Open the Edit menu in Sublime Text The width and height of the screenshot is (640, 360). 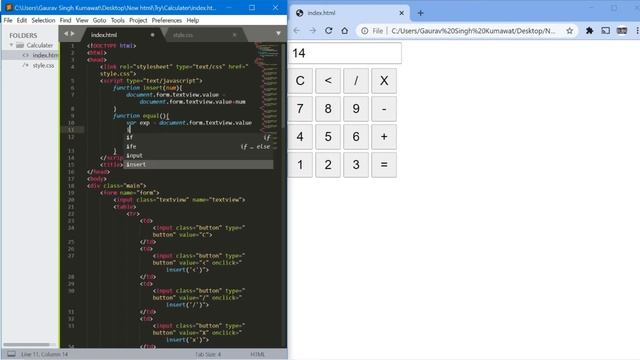point(22,20)
